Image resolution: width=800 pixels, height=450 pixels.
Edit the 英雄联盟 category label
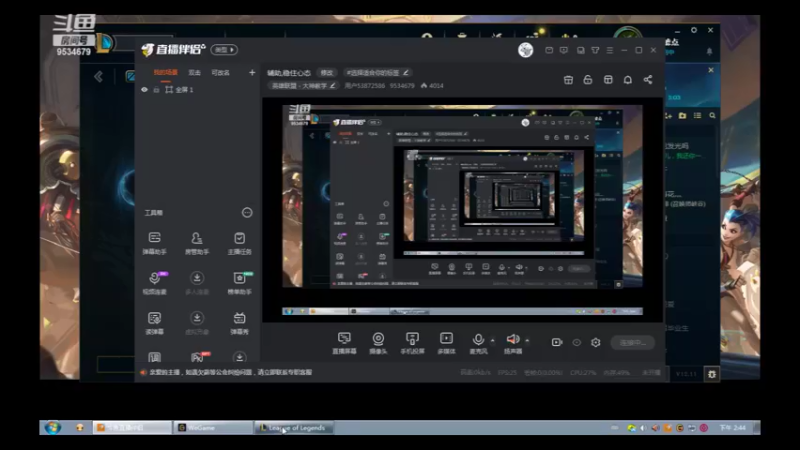point(303,86)
